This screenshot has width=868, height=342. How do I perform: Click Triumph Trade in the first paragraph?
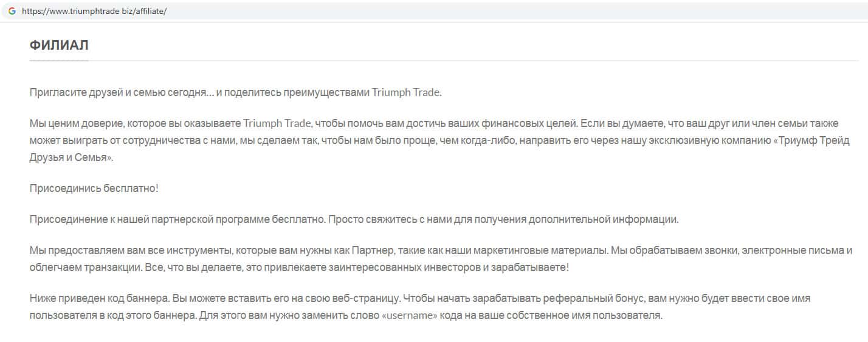tap(405, 92)
